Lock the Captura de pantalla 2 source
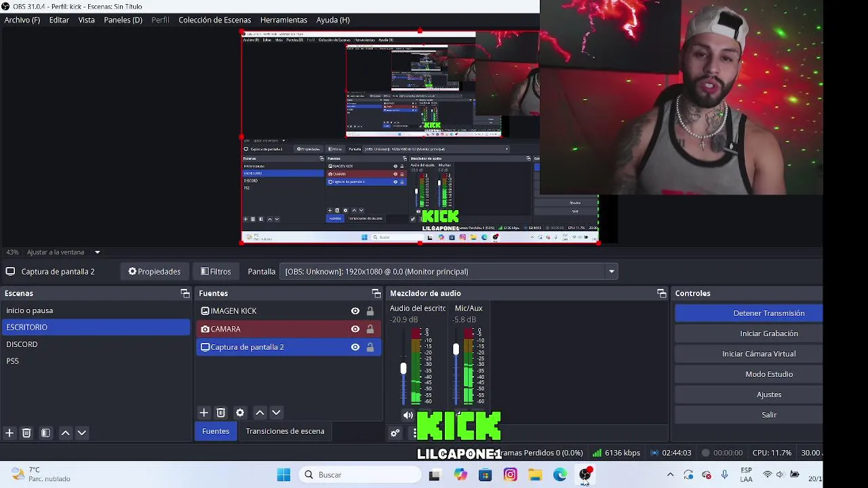Image resolution: width=868 pixels, height=488 pixels. coord(370,347)
